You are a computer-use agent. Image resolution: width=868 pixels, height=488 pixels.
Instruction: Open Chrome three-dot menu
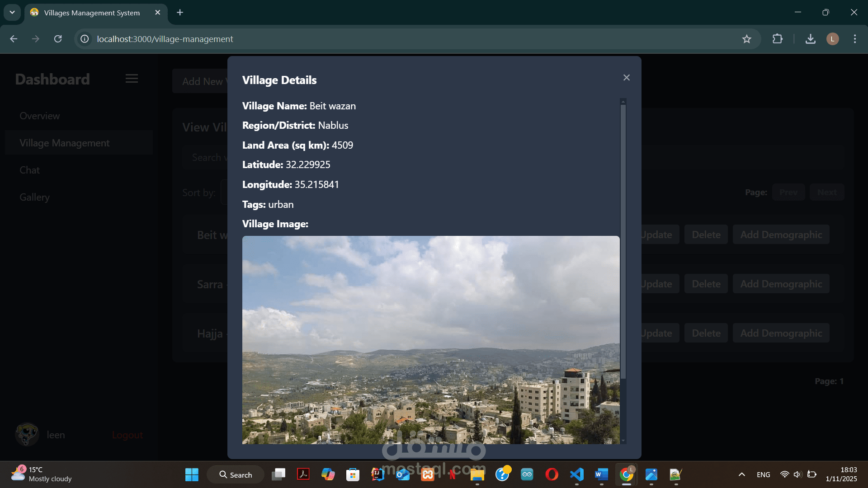[854, 39]
